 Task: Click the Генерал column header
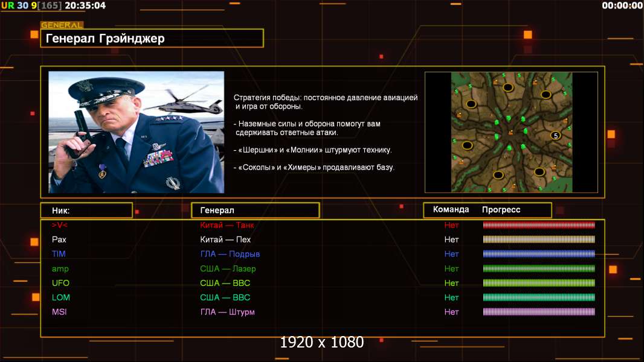(255, 210)
